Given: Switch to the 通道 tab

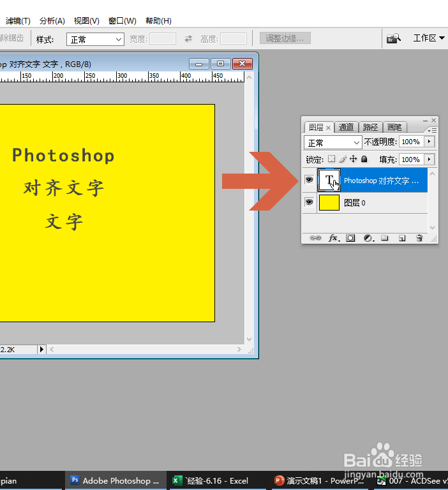Looking at the screenshot, I should 346,127.
